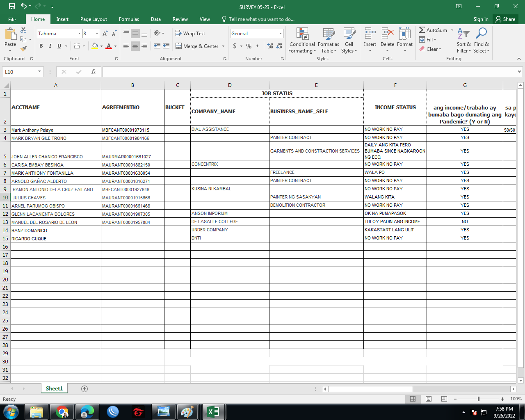Switch to the Insert ribbon tab
Image resolution: width=525 pixels, height=420 pixels.
(62, 19)
